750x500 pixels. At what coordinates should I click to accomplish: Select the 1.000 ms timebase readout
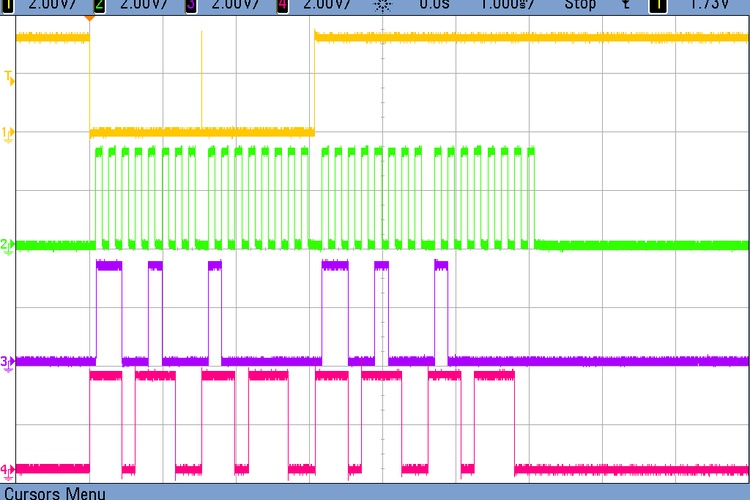point(505,5)
